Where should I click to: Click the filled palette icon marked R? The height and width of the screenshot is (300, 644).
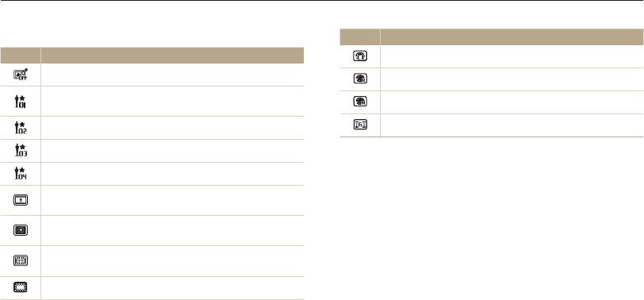pyautogui.click(x=360, y=79)
